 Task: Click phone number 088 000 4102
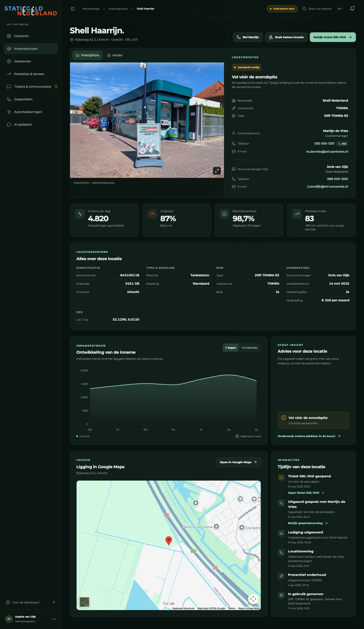coord(337,179)
